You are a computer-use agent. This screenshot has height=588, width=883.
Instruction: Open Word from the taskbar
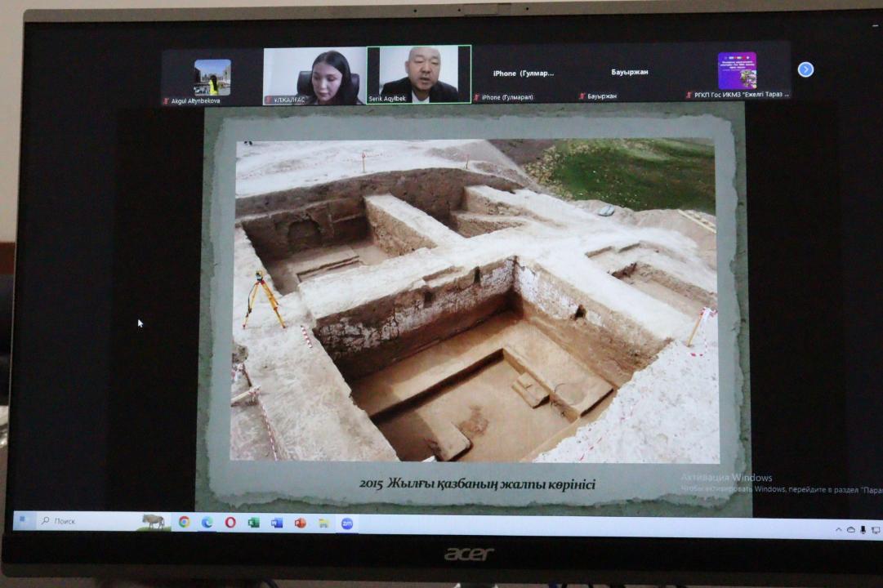(x=277, y=523)
